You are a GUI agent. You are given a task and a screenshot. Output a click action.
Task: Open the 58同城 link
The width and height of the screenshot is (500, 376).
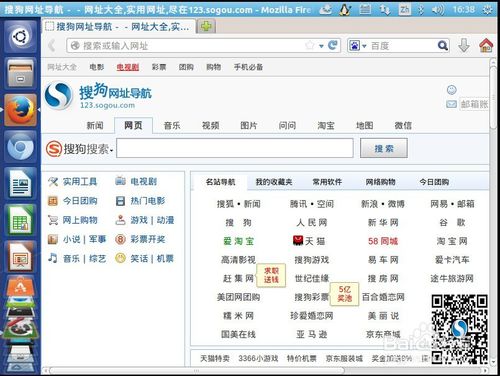point(383,241)
